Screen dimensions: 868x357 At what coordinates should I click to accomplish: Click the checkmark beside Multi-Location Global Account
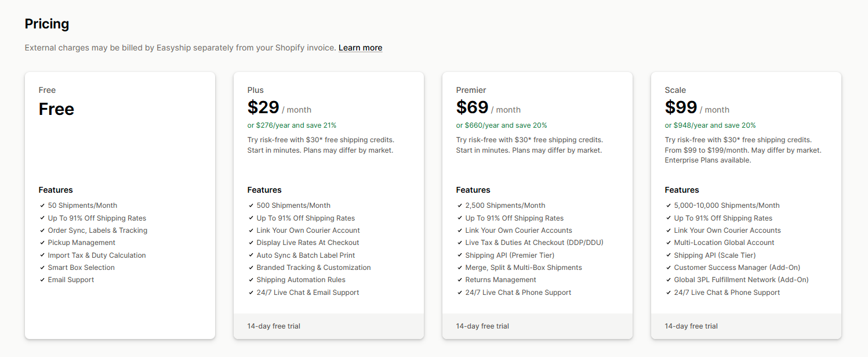tap(669, 243)
